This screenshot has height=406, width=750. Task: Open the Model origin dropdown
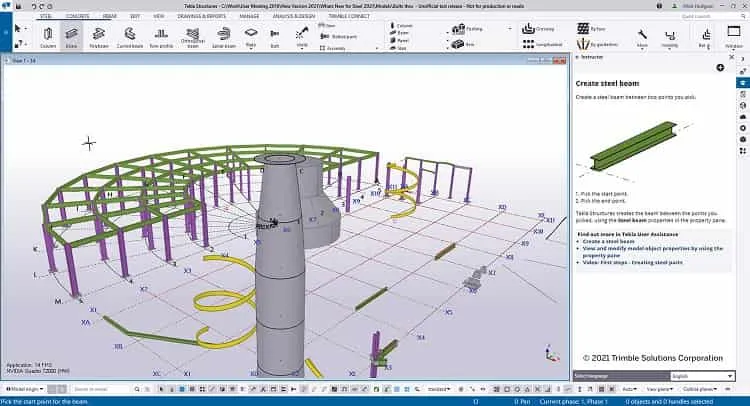(x=24, y=389)
